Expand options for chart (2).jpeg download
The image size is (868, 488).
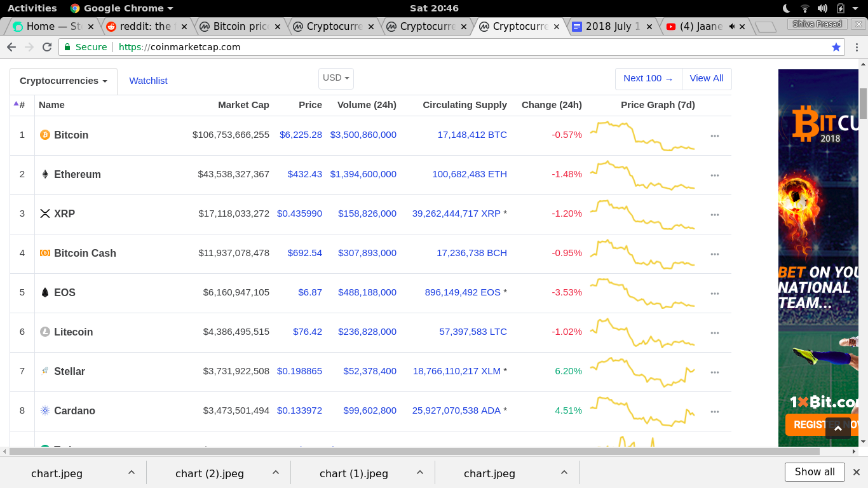coord(276,472)
